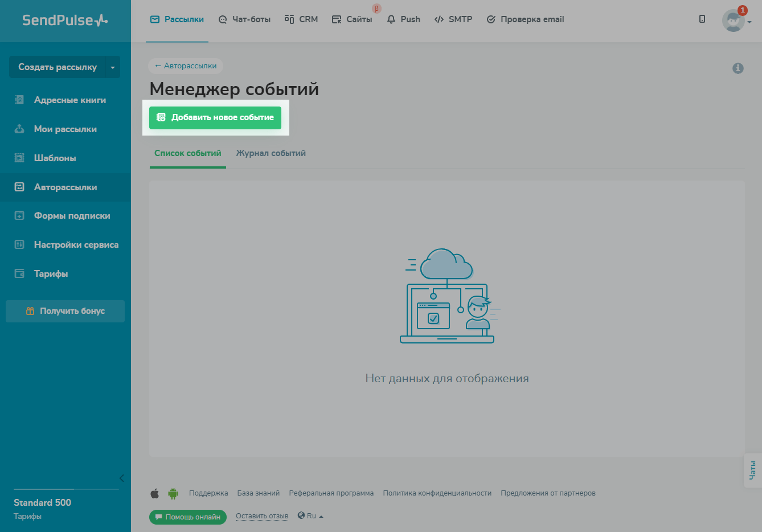Open the CRM section in navigation
This screenshot has height=532, width=762.
pyautogui.click(x=301, y=19)
